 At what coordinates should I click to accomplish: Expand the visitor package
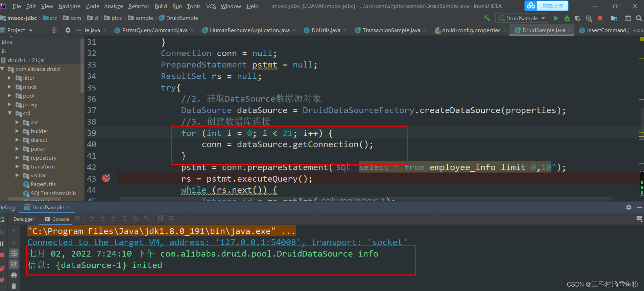coord(17,175)
